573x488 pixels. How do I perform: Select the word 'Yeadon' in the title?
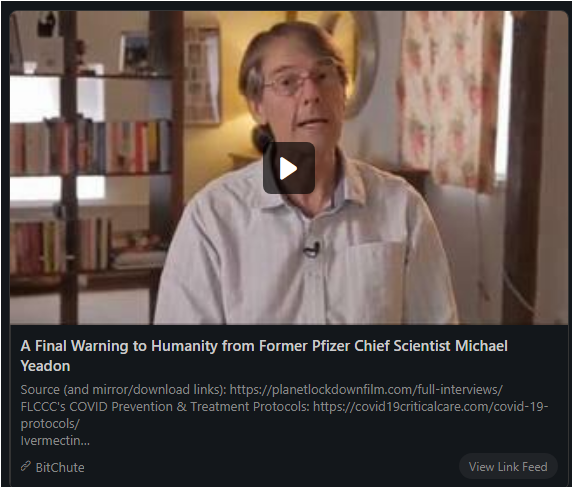(x=45, y=366)
